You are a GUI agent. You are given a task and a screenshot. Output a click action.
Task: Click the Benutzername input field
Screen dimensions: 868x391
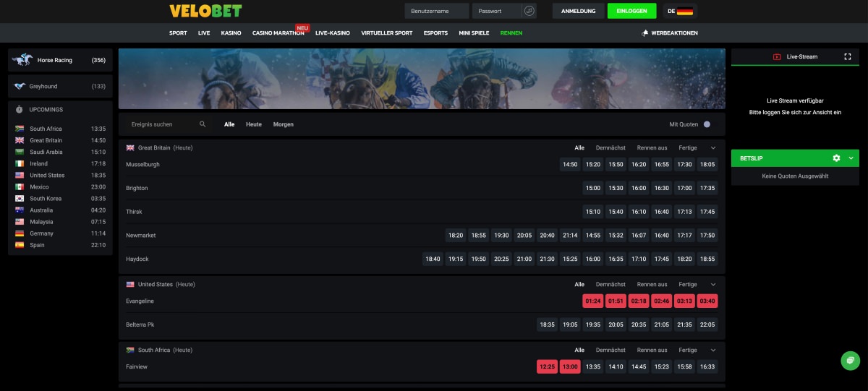[x=437, y=11]
